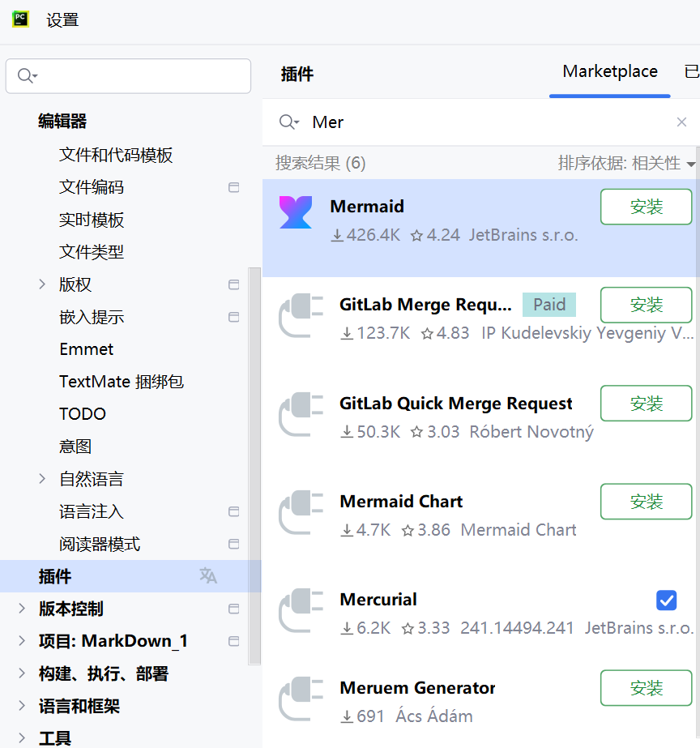The width and height of the screenshot is (700, 748).
Task: Click the Mermaid Chart plugin title
Action: [x=401, y=502]
